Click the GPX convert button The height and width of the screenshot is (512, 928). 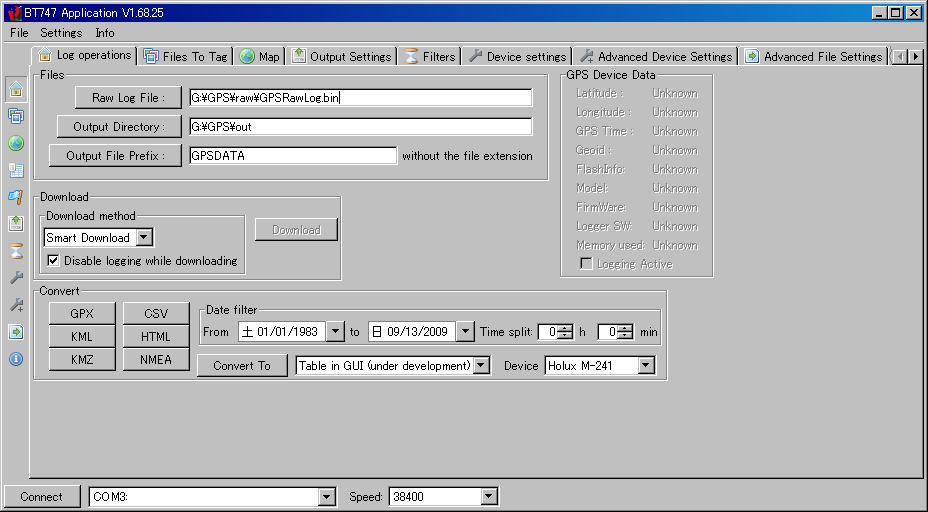tap(82, 314)
